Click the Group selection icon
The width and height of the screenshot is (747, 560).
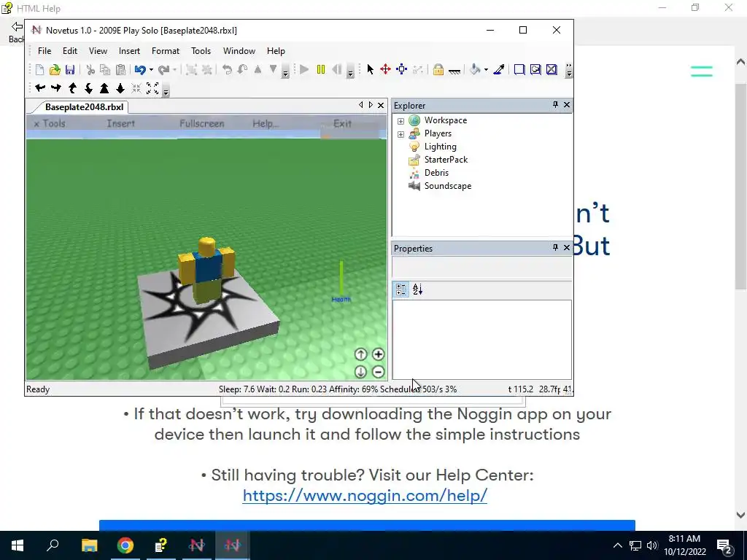tap(192, 70)
